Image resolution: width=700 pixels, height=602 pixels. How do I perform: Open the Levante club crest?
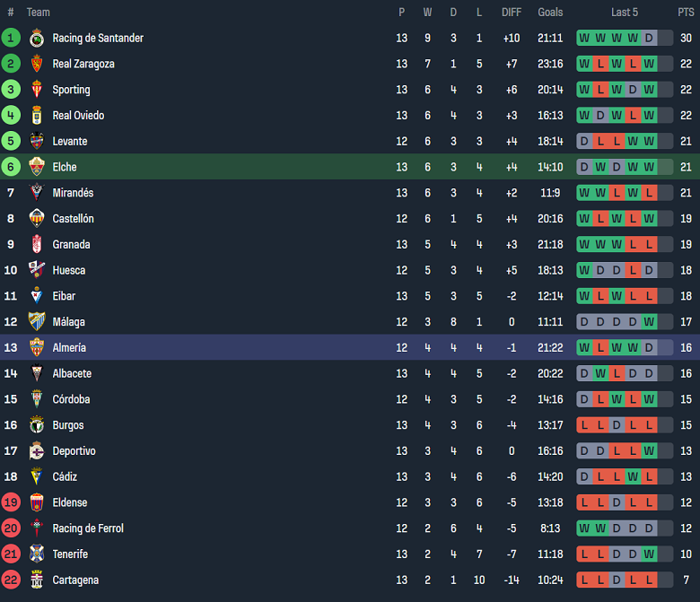click(37, 141)
